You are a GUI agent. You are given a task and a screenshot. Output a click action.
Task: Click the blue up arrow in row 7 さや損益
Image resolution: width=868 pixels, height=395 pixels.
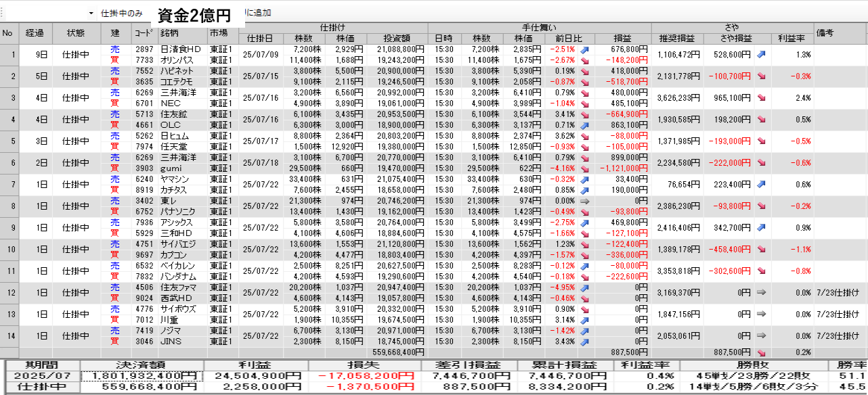[x=761, y=185]
